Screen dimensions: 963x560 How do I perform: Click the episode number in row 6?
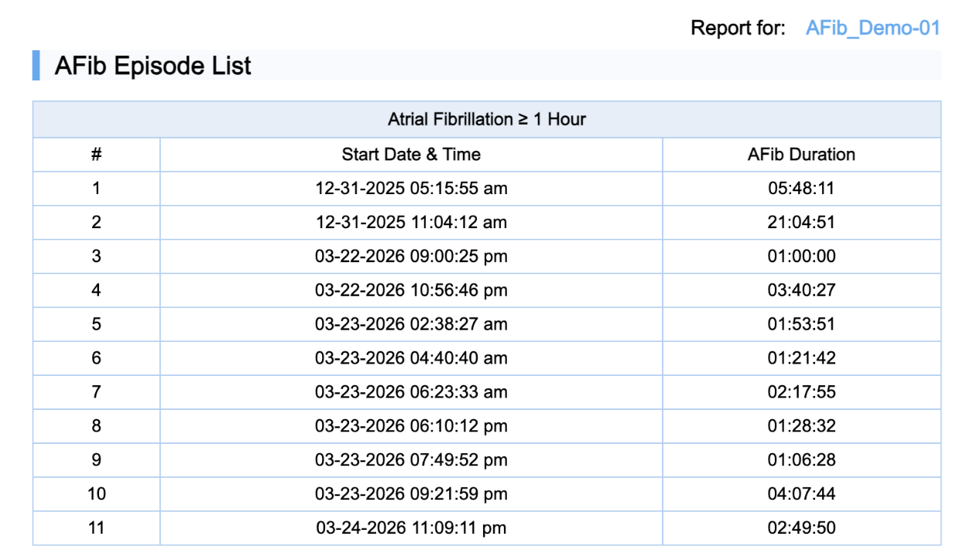96,358
